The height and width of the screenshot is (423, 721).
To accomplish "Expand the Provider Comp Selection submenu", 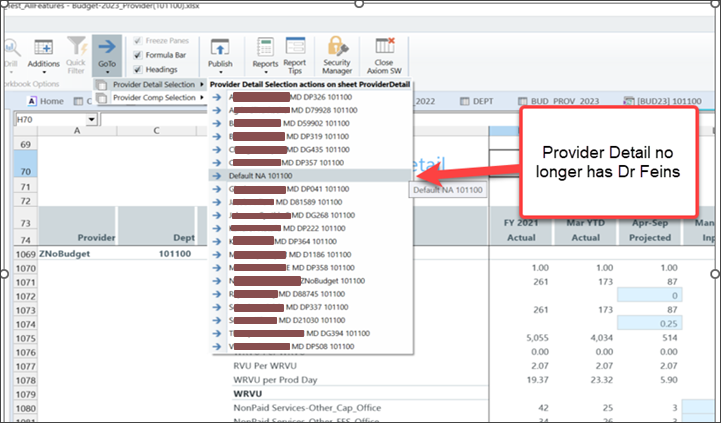I will 154,97.
